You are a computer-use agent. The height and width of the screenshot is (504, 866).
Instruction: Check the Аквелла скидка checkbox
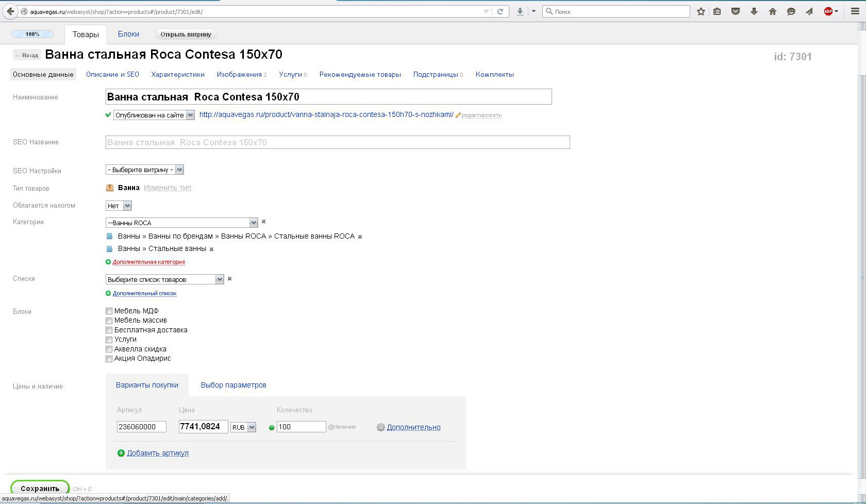[x=109, y=349]
